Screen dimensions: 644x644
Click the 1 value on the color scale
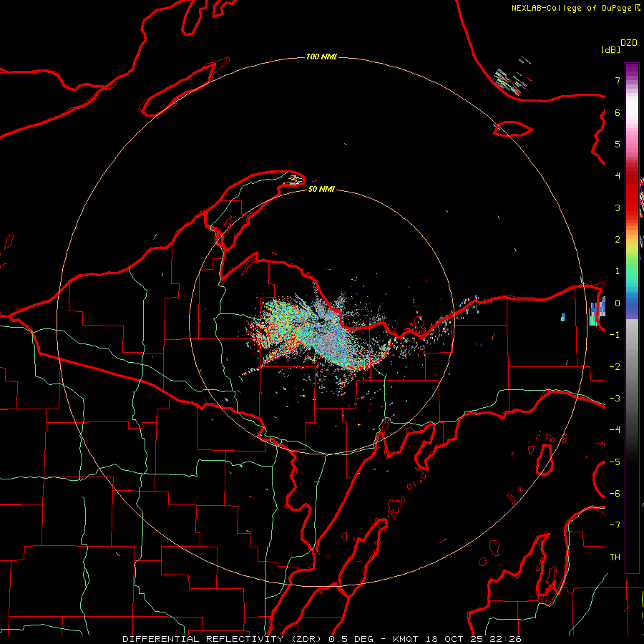pyautogui.click(x=618, y=271)
